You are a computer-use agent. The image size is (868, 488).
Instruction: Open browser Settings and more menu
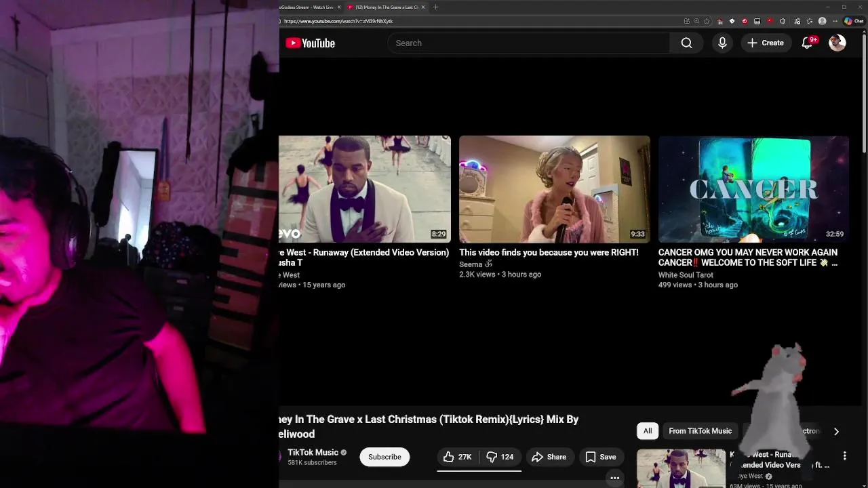835,21
